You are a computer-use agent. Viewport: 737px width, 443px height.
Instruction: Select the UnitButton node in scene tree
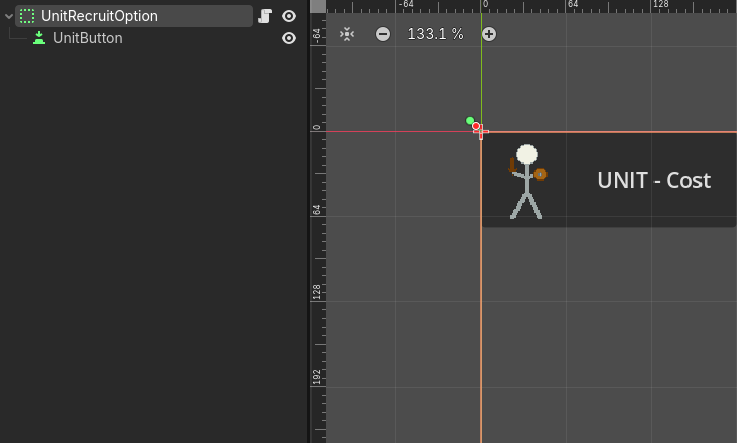[88, 38]
